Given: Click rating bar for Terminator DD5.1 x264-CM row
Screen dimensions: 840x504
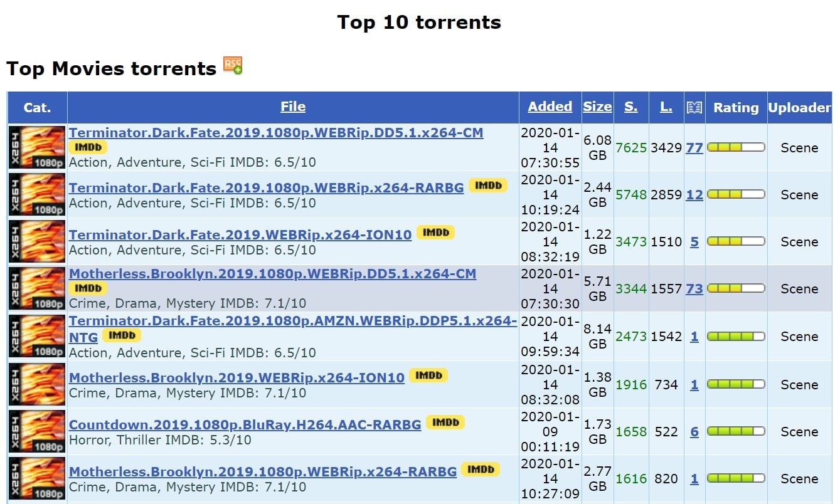Looking at the screenshot, I should (736, 147).
